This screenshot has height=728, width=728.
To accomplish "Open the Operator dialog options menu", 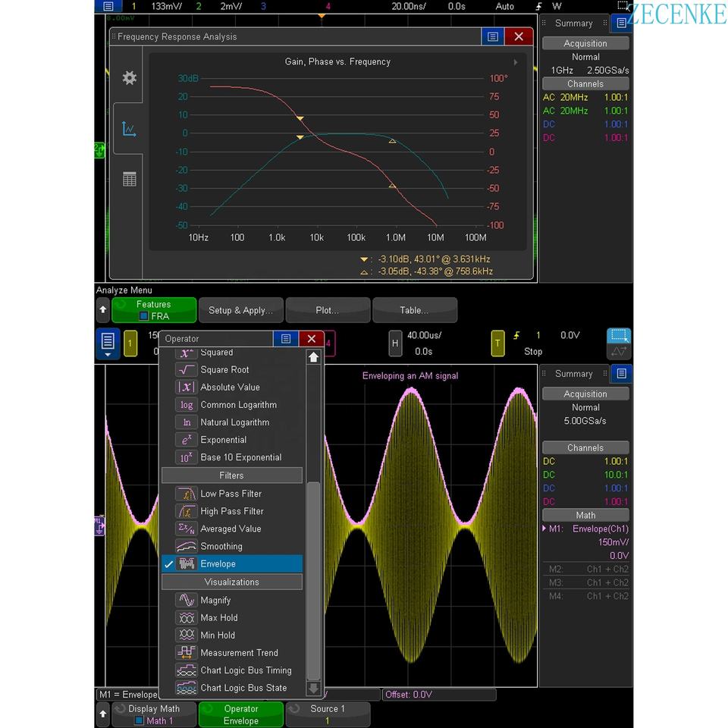I will [x=285, y=339].
